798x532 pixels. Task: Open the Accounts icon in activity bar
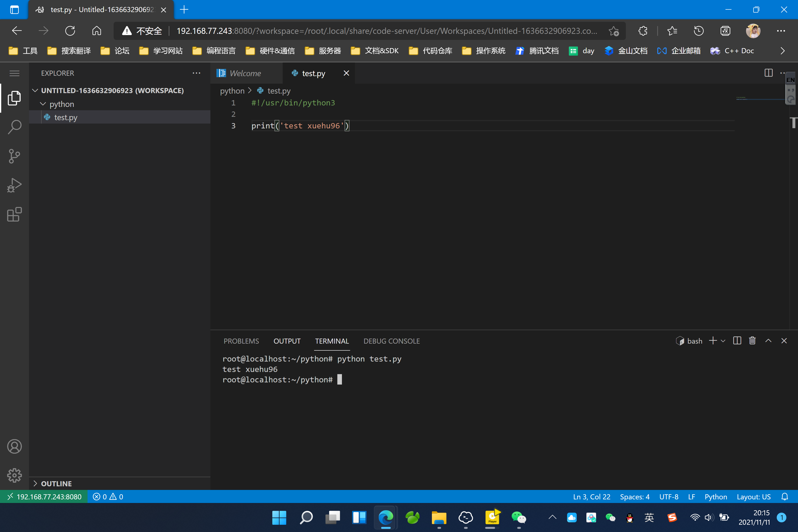pos(14,446)
